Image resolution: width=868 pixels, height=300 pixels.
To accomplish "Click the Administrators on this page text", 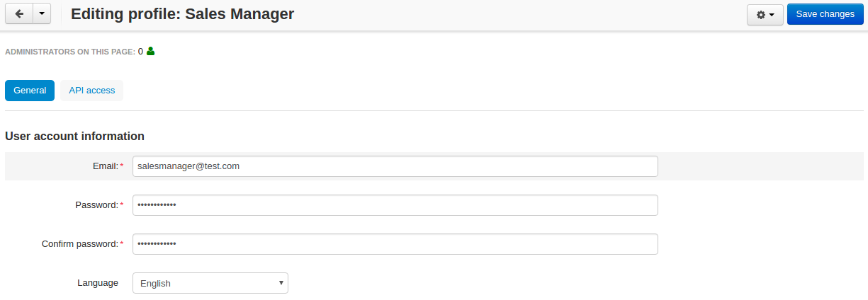I will coord(70,52).
